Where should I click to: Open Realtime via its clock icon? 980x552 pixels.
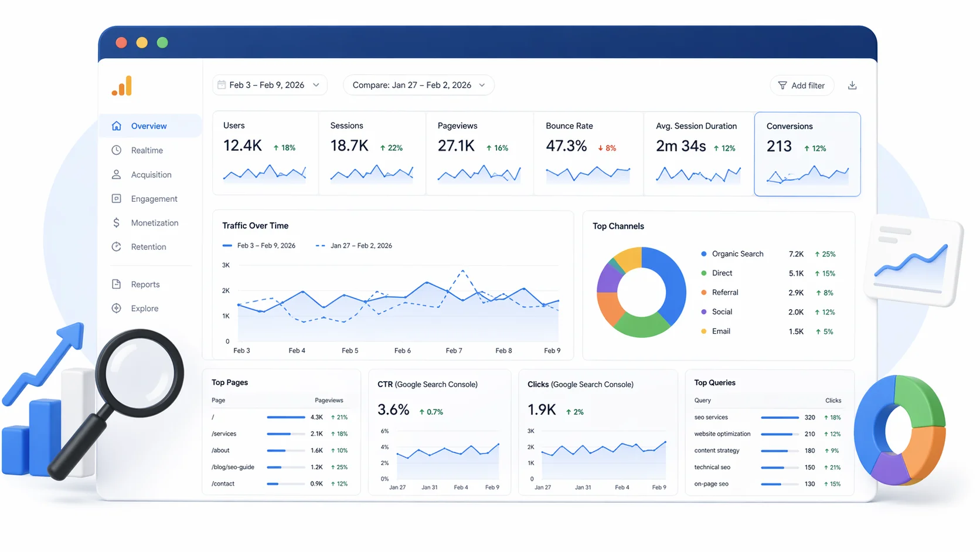pos(117,150)
